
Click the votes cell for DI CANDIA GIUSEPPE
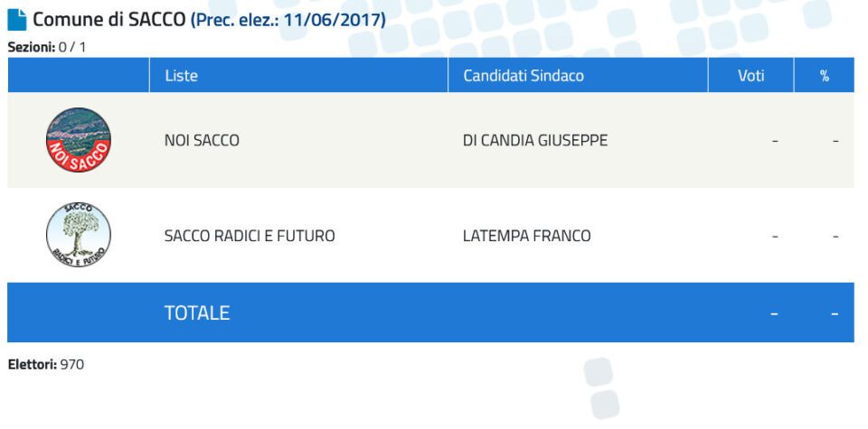[775, 141]
